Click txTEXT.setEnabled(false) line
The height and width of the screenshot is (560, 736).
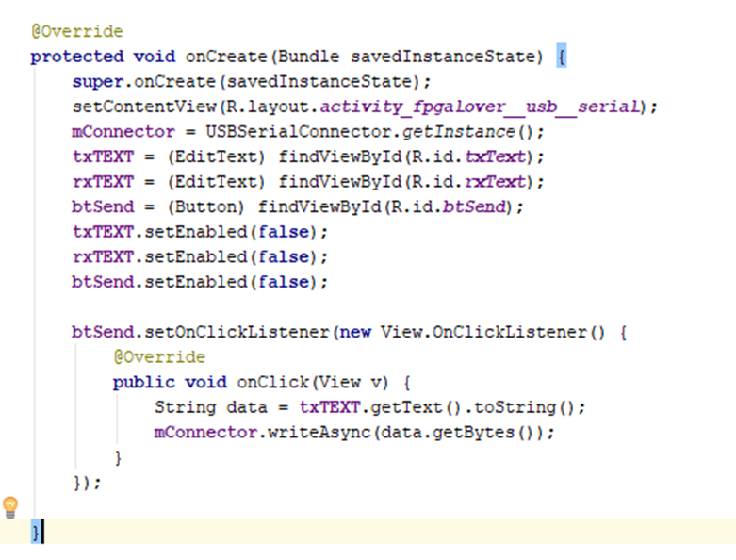(x=200, y=232)
